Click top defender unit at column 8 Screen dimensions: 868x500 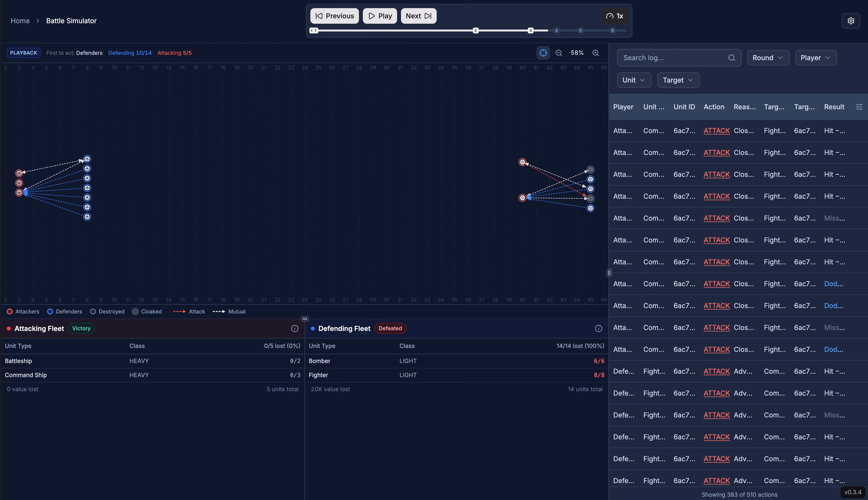click(x=87, y=159)
